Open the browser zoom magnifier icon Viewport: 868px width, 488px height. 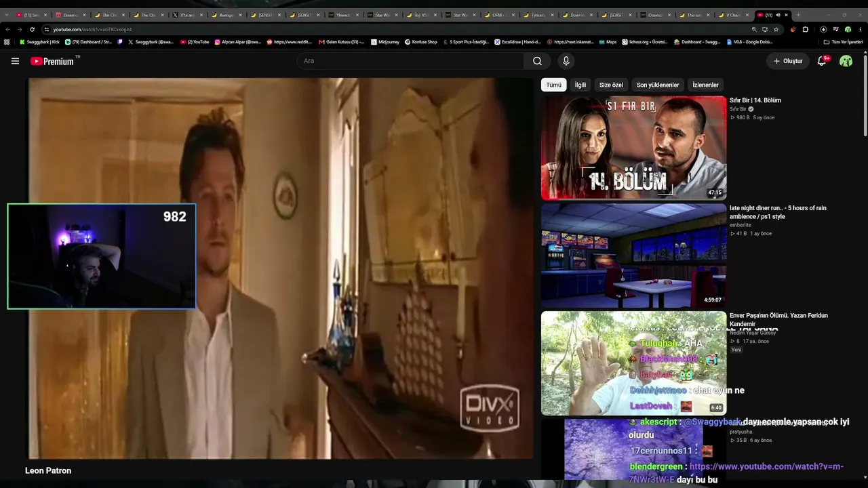pos(754,30)
